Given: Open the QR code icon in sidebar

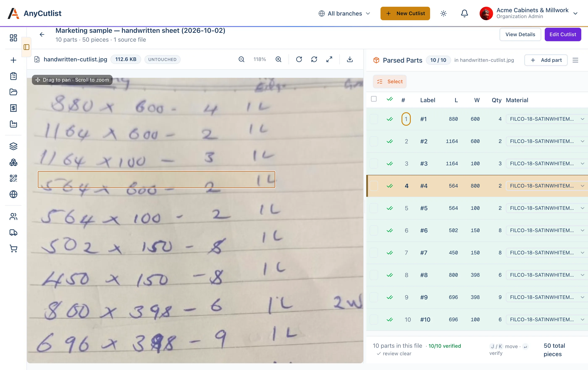Looking at the screenshot, I should pos(13,178).
